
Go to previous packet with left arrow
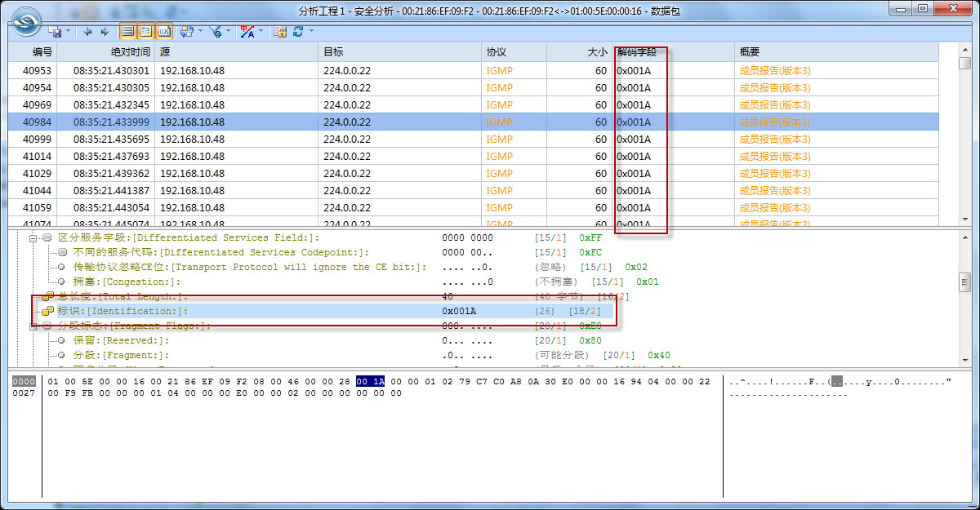coord(88,31)
